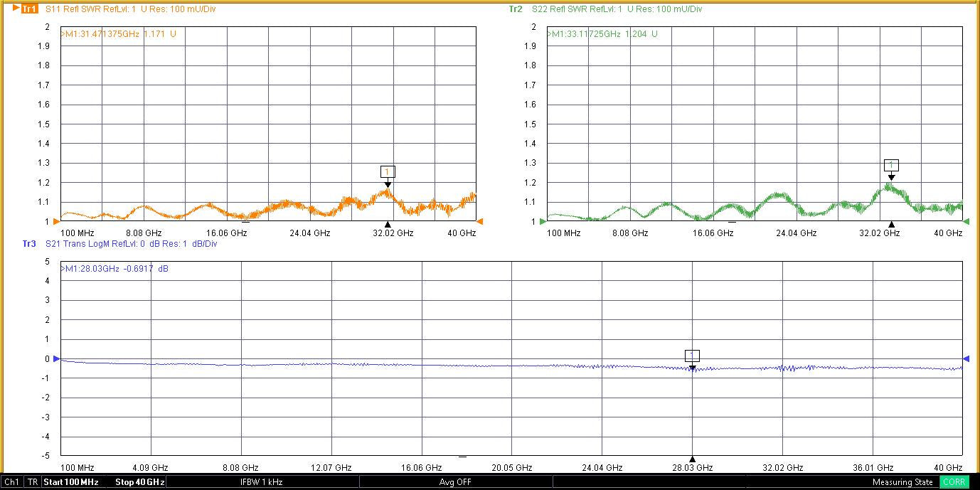The image size is (980, 490).
Task: Select the Tr2 trace label
Action: pyautogui.click(x=516, y=9)
